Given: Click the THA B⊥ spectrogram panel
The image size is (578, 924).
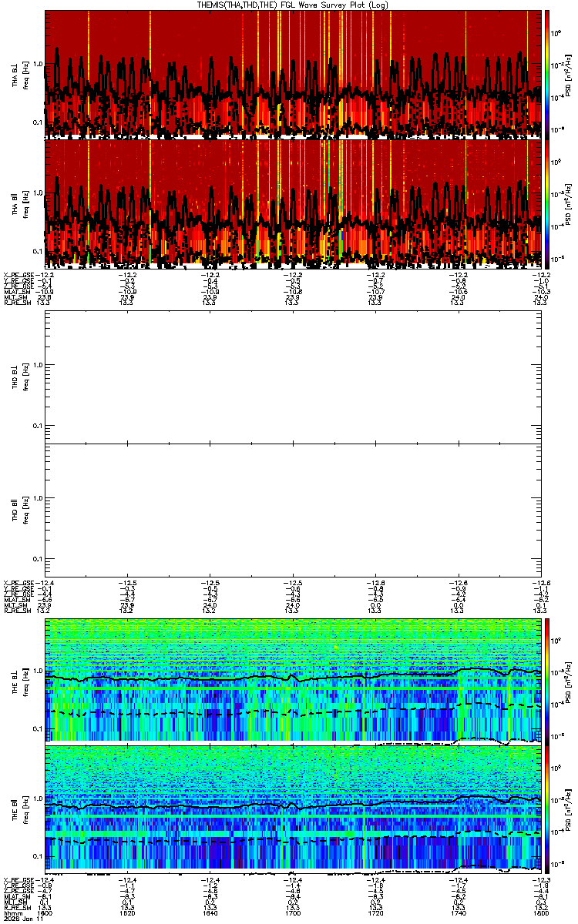Looking at the screenshot, I should pos(293,74).
